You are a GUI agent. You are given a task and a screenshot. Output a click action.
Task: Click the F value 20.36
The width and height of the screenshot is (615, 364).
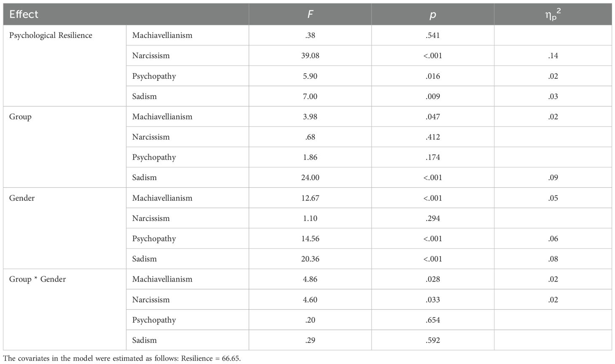[310, 259]
